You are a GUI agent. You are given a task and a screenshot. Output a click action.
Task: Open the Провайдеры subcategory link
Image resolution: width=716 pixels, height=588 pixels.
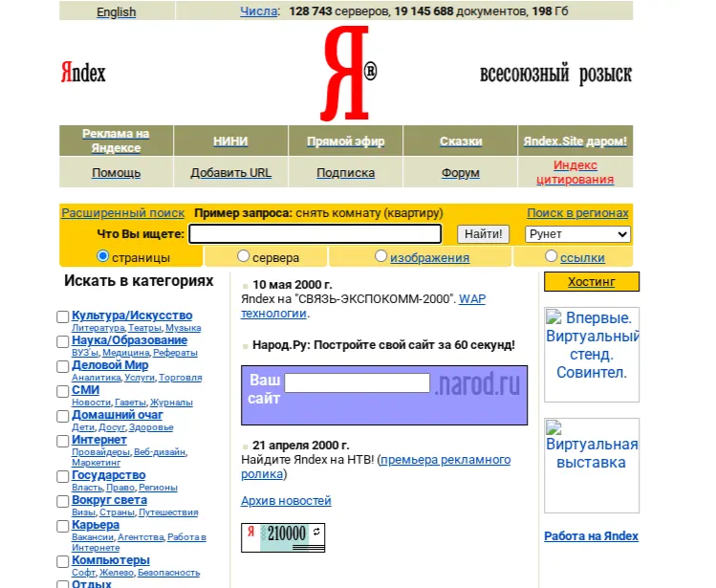click(x=100, y=452)
